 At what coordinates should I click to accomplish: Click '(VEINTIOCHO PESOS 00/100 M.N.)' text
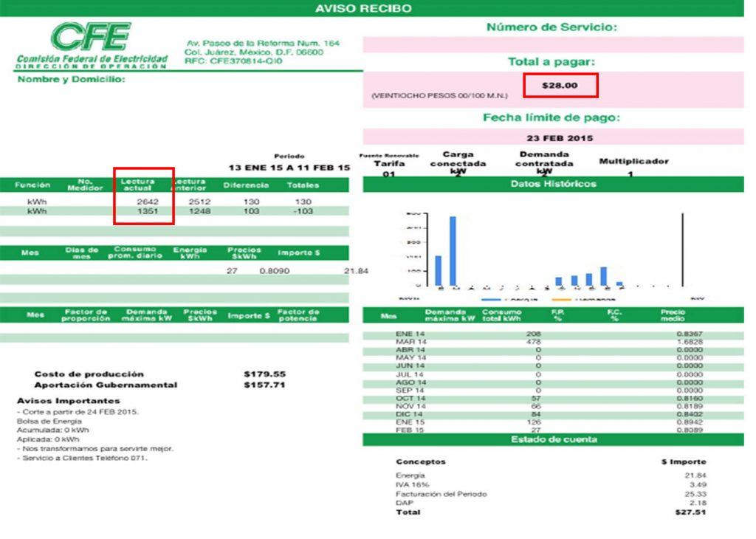tap(439, 96)
